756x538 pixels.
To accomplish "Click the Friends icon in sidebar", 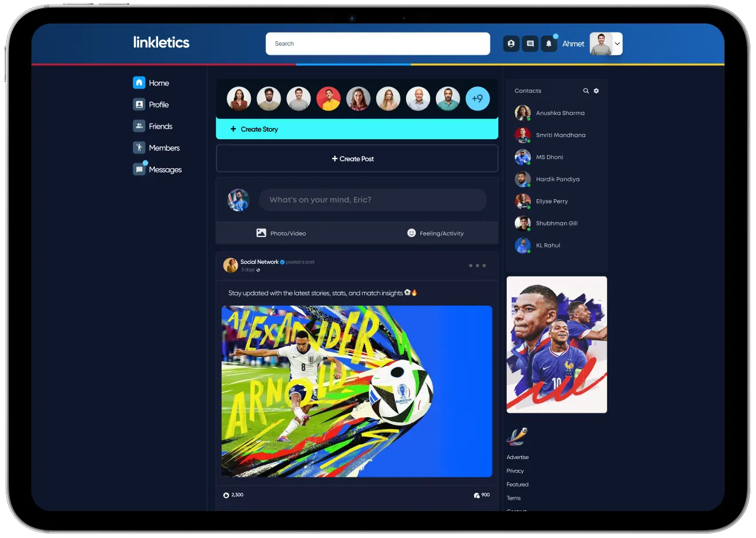I will point(139,126).
